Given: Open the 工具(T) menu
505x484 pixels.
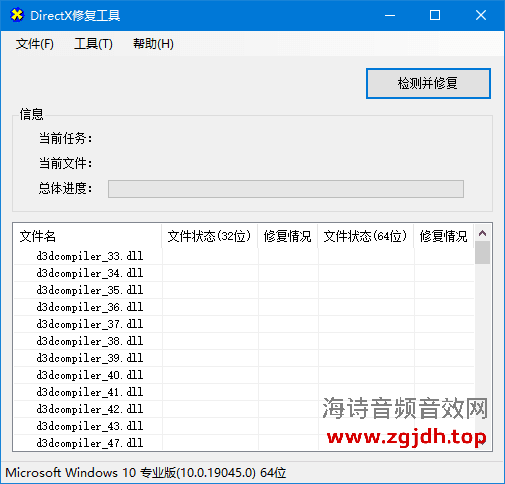Looking at the screenshot, I should 93,44.
